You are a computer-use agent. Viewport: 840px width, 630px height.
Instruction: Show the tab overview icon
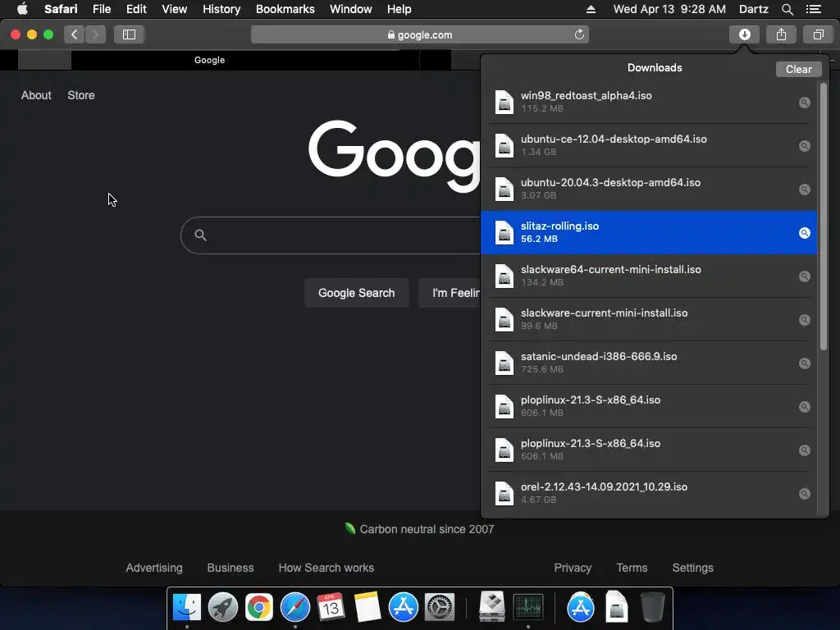click(x=818, y=34)
